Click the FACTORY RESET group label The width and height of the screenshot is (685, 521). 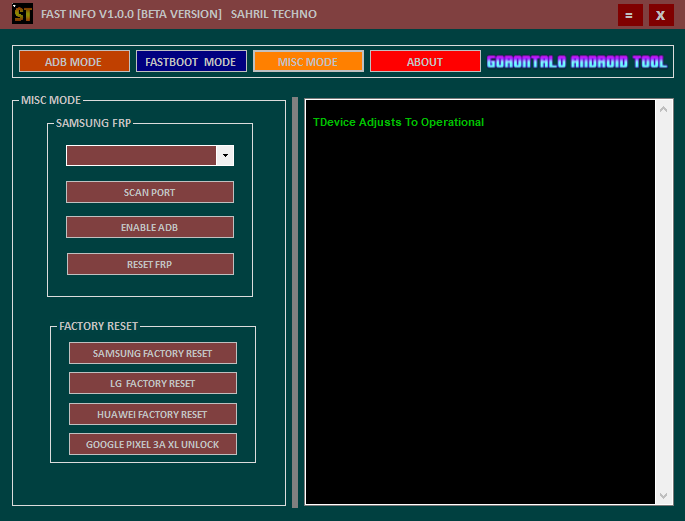(99, 326)
